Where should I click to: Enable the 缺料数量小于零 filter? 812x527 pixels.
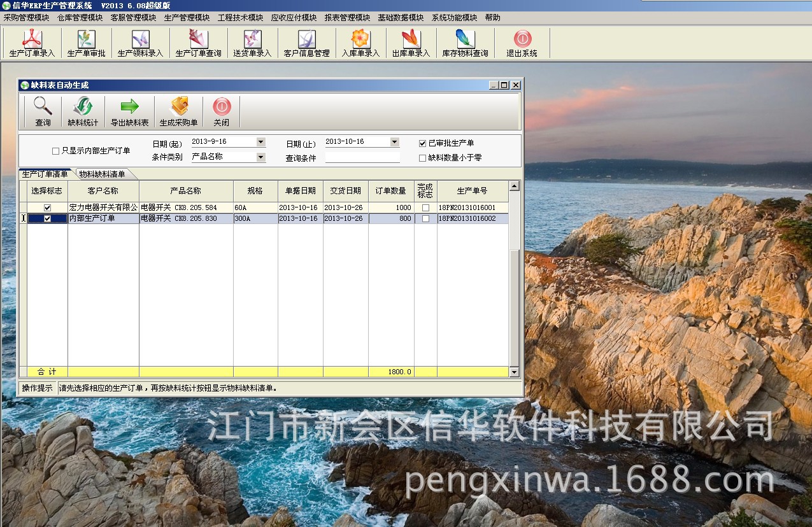[x=424, y=158]
